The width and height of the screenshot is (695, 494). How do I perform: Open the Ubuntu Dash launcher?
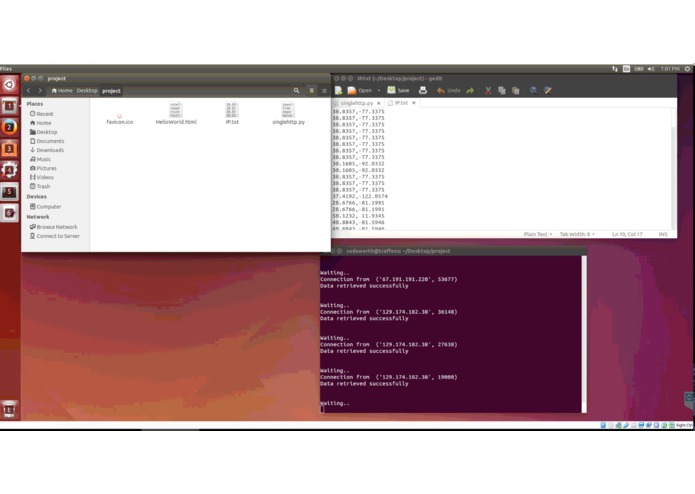tap(9, 85)
